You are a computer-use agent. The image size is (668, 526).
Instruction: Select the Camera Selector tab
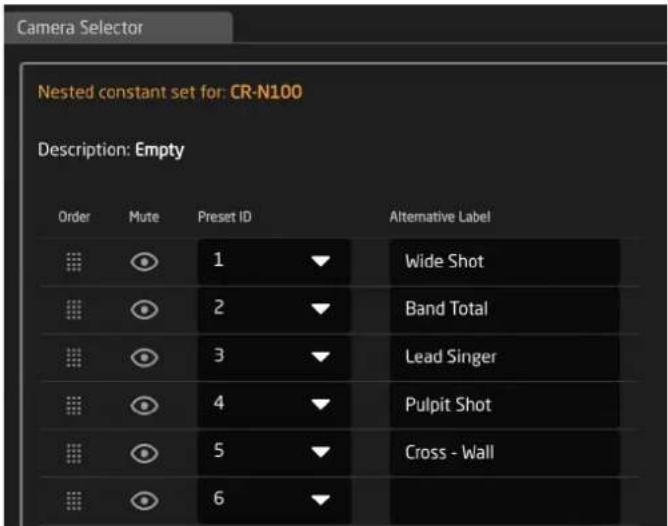click(x=118, y=28)
